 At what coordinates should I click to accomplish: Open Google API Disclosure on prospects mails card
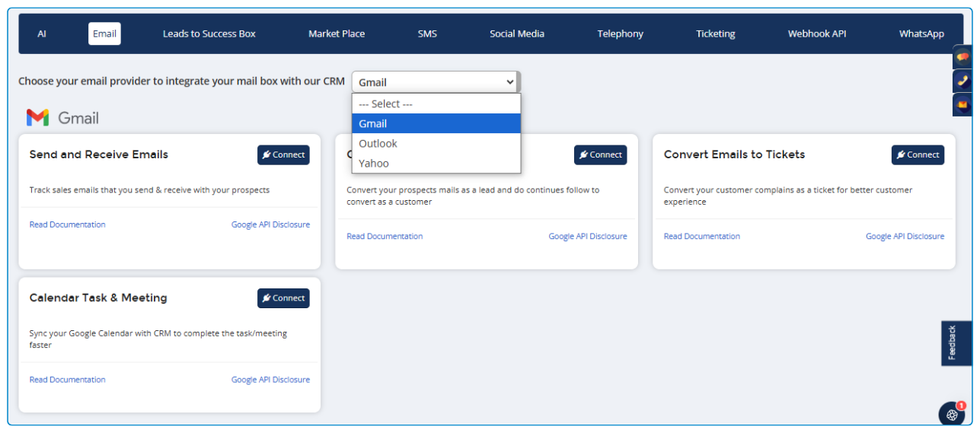588,236
